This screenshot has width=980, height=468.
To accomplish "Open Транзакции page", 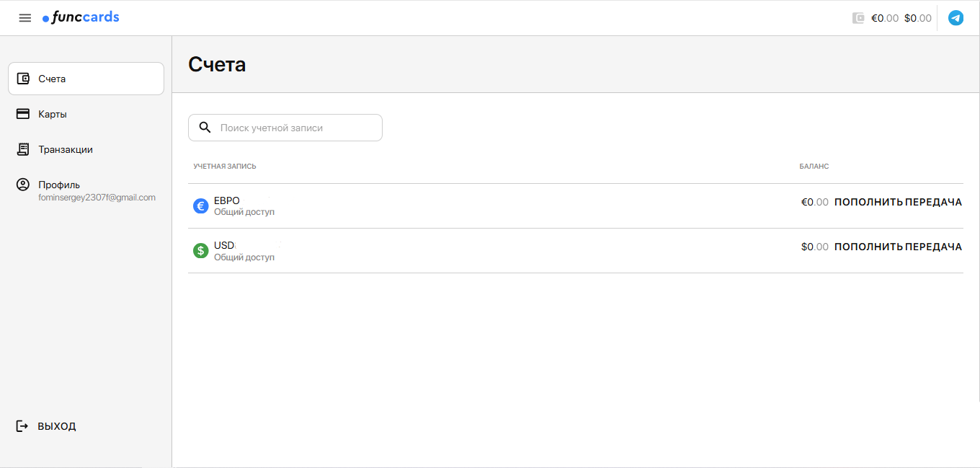I will pos(65,149).
